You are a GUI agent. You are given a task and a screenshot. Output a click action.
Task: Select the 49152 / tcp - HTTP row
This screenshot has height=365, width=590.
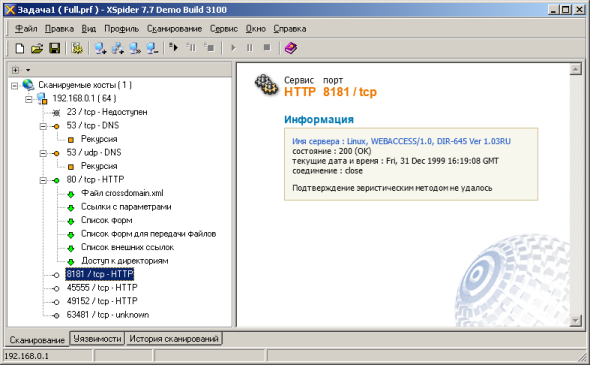click(x=102, y=301)
